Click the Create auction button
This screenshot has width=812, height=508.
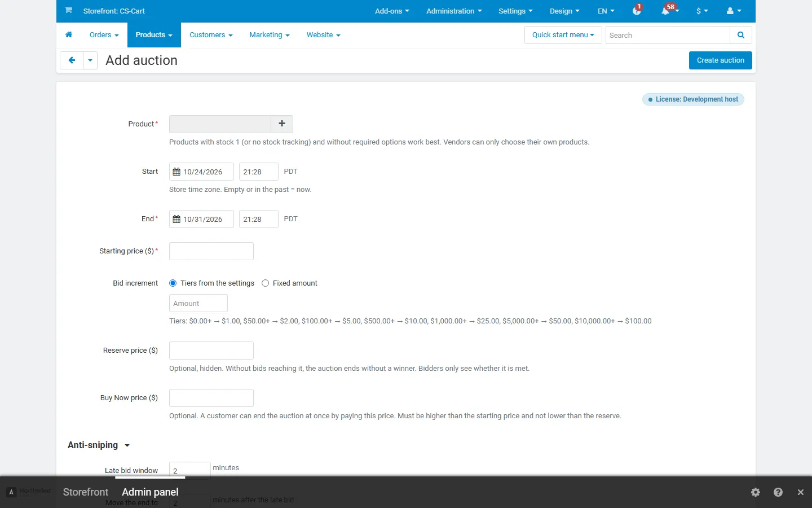(x=721, y=60)
